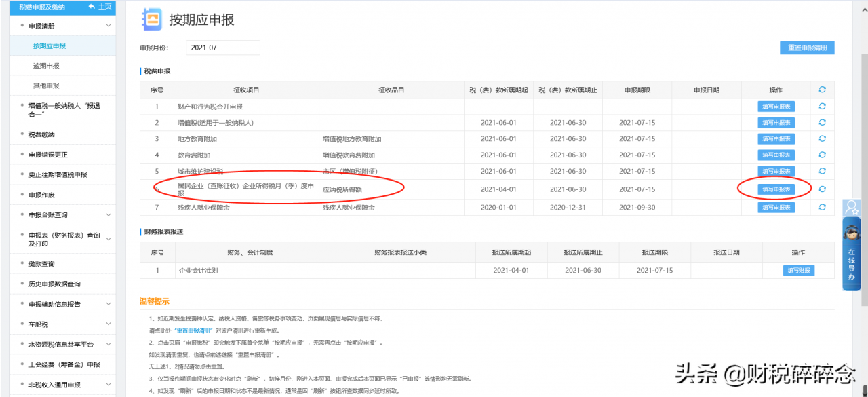Click the refresh icon in the 操作 column header
The image size is (868, 397).
coord(822,89)
